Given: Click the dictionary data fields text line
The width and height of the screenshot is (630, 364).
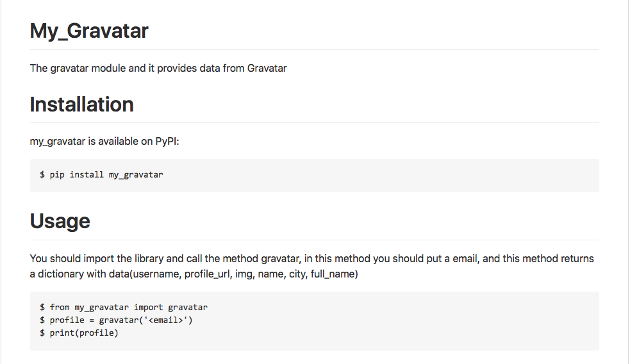Looking at the screenshot, I should tap(194, 274).
